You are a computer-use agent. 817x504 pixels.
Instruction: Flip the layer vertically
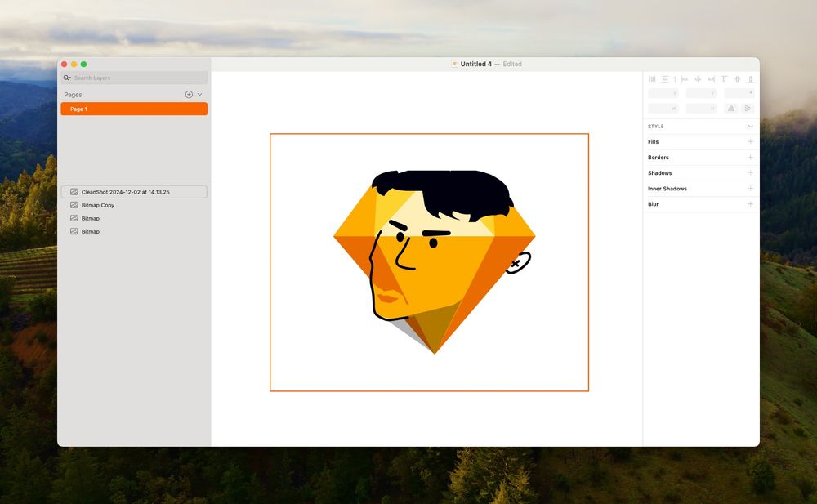tap(748, 109)
